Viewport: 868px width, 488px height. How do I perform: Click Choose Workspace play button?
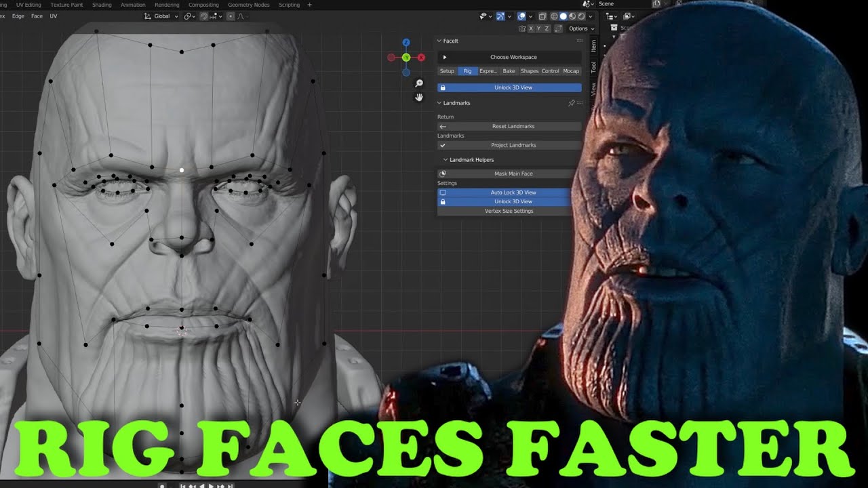(x=445, y=57)
